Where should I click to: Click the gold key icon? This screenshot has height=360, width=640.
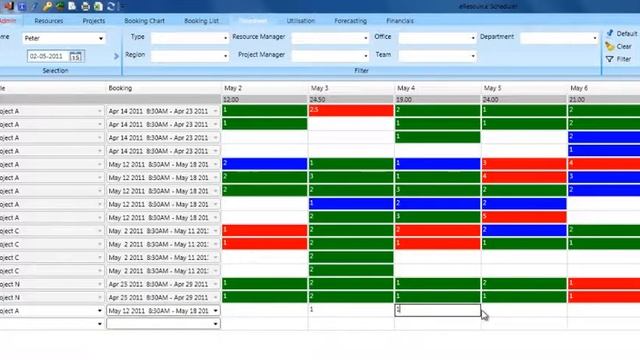pyautogui.click(x=47, y=6)
